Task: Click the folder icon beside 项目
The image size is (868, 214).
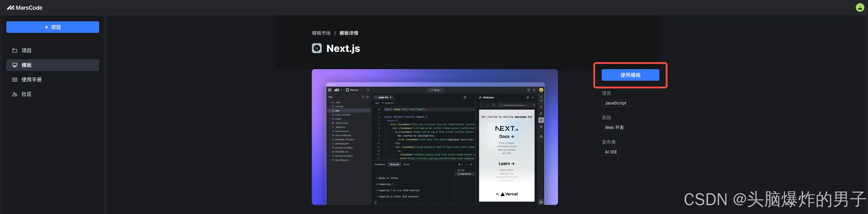Action: [x=15, y=51]
